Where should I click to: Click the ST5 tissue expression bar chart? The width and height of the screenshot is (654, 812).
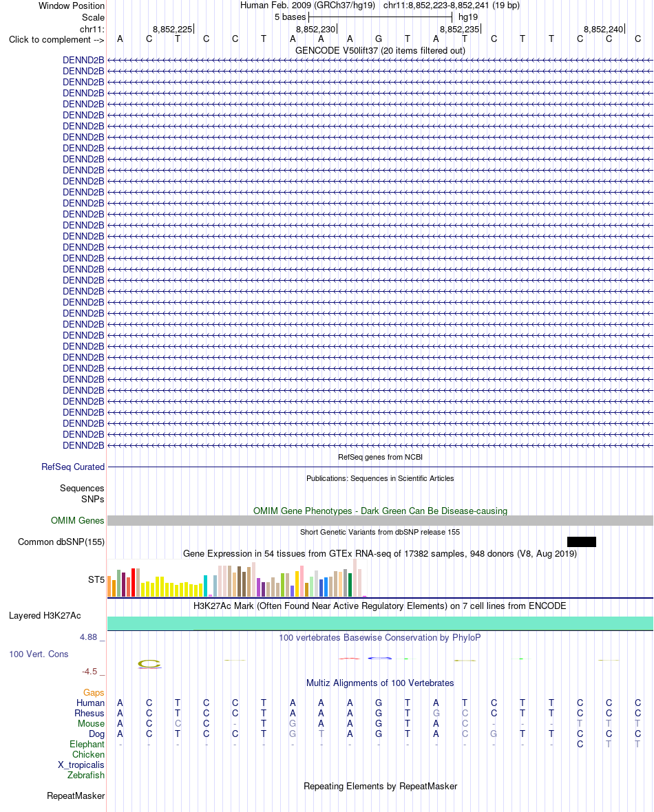[x=237, y=578]
